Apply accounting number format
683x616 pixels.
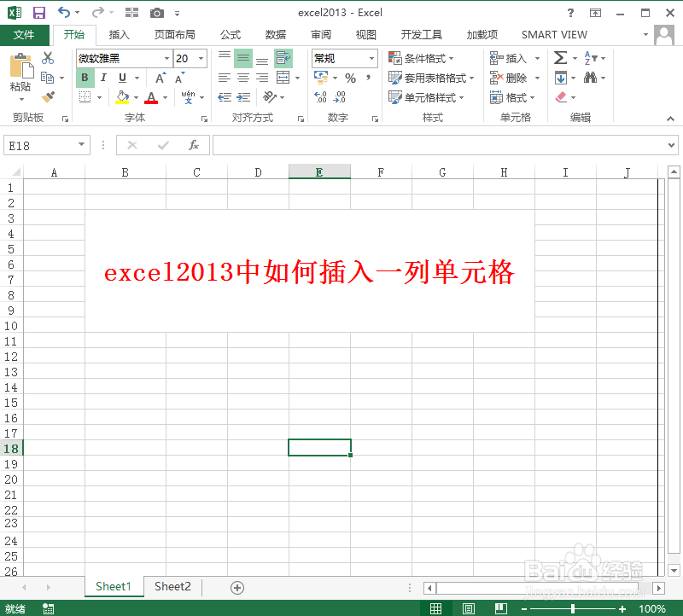coord(322,78)
